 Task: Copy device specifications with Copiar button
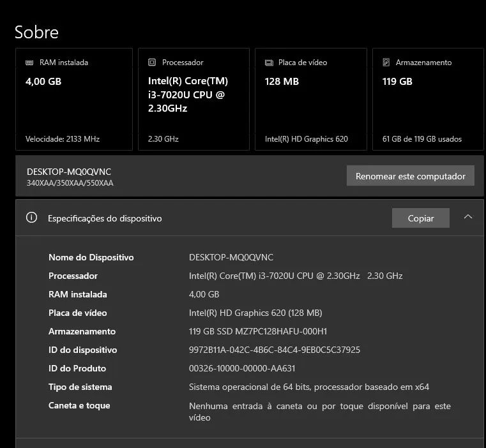pos(421,218)
